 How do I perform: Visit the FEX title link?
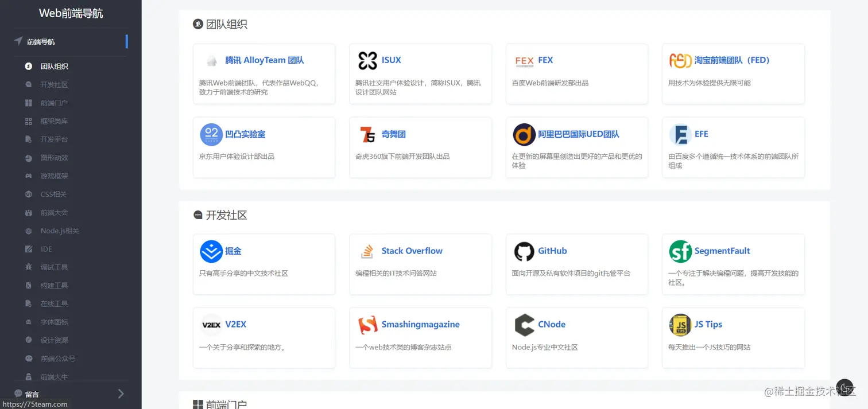(545, 60)
